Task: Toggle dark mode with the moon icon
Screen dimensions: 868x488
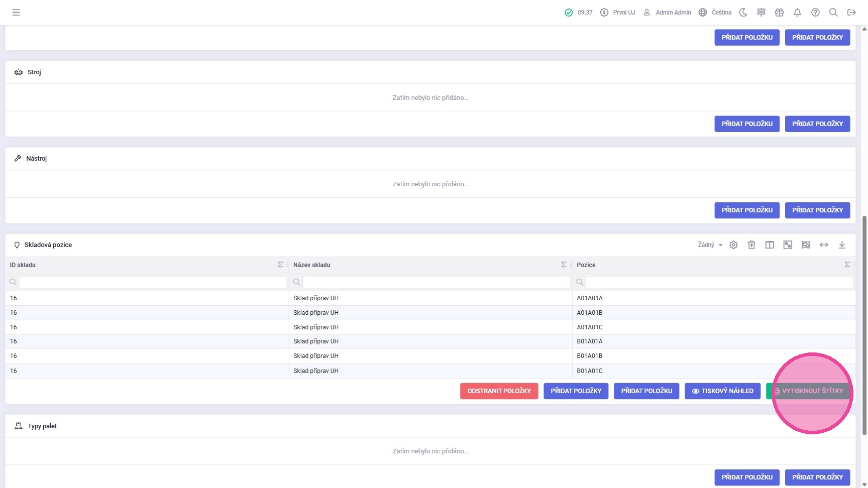Action: [x=743, y=13]
